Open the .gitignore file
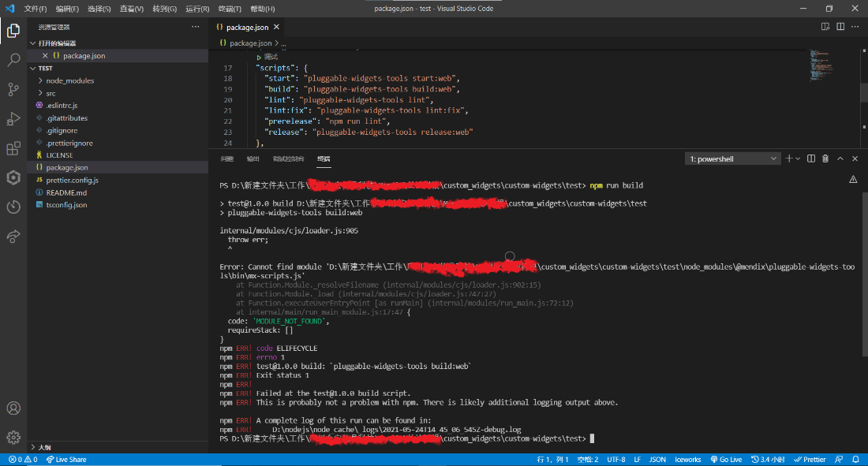Screen dimensions: 868x466 click(x=62, y=131)
